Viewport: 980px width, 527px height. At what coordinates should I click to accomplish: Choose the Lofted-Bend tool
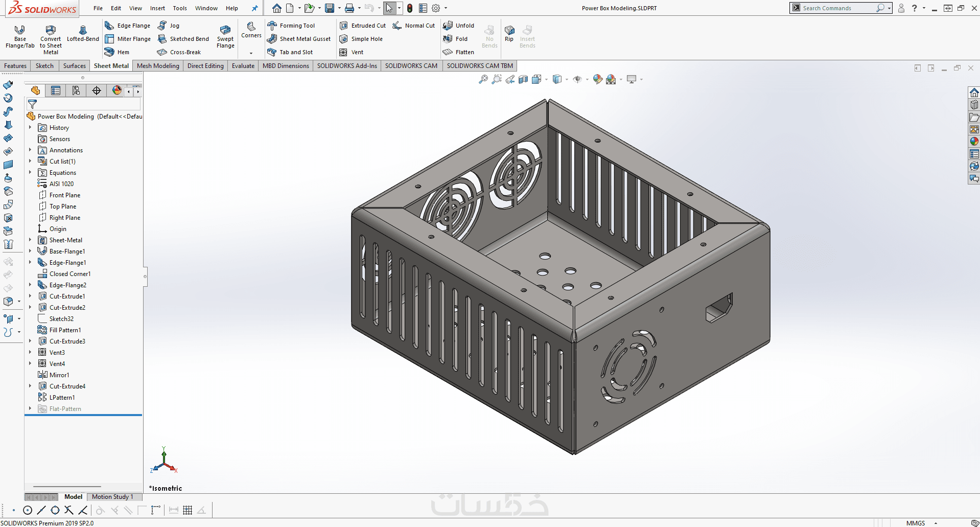[x=83, y=34]
